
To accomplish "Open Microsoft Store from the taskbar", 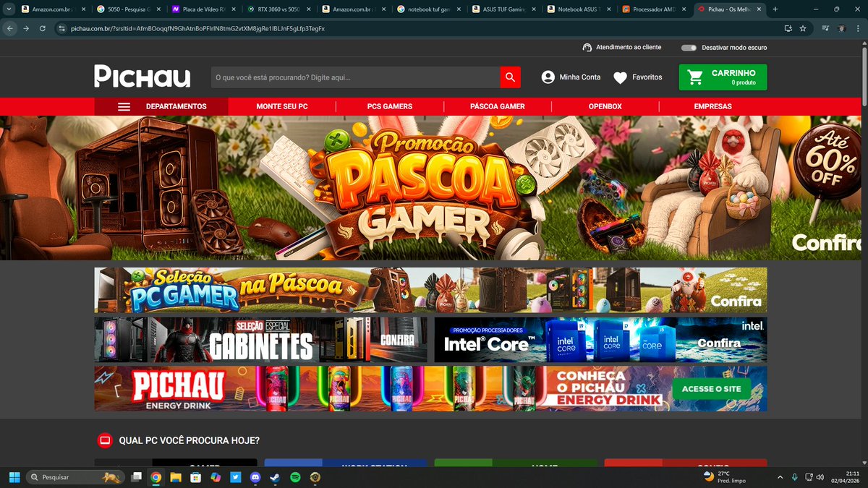I will (x=195, y=477).
